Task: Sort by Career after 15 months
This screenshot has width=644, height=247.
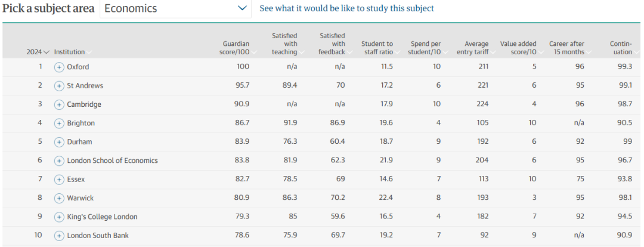Action: click(x=566, y=48)
